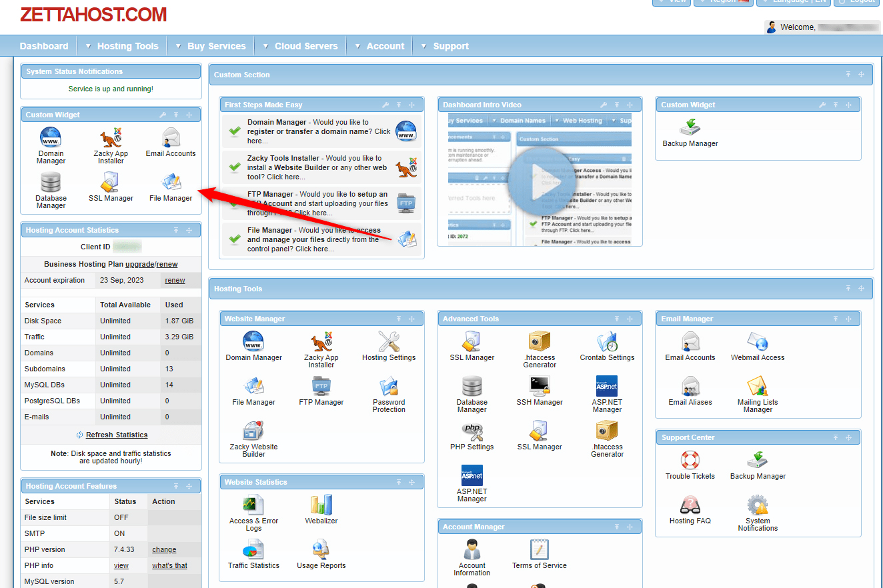Open the Dashboard menu item
Image resolution: width=883 pixels, height=588 pixels.
tap(44, 46)
